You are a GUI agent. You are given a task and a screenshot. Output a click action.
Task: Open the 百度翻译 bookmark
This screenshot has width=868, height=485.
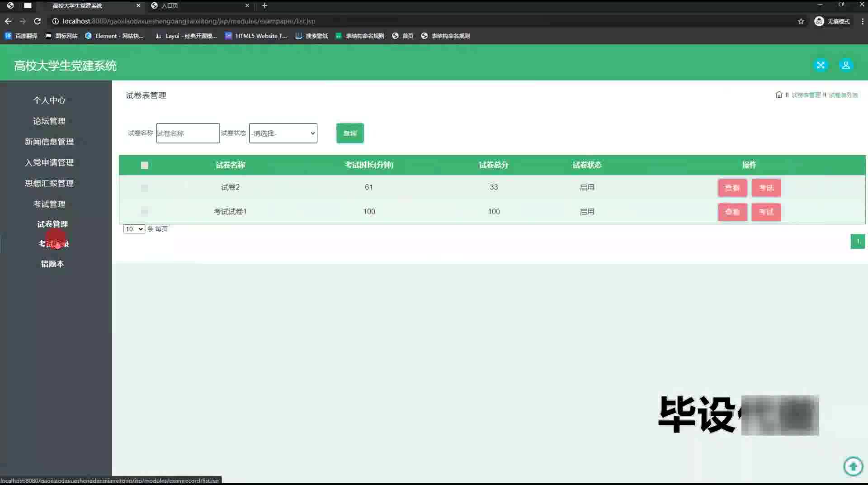(21, 36)
